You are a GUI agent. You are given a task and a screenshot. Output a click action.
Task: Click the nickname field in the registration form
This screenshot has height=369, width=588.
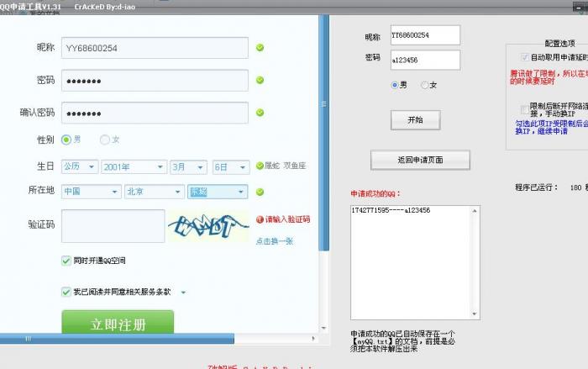[x=155, y=48]
